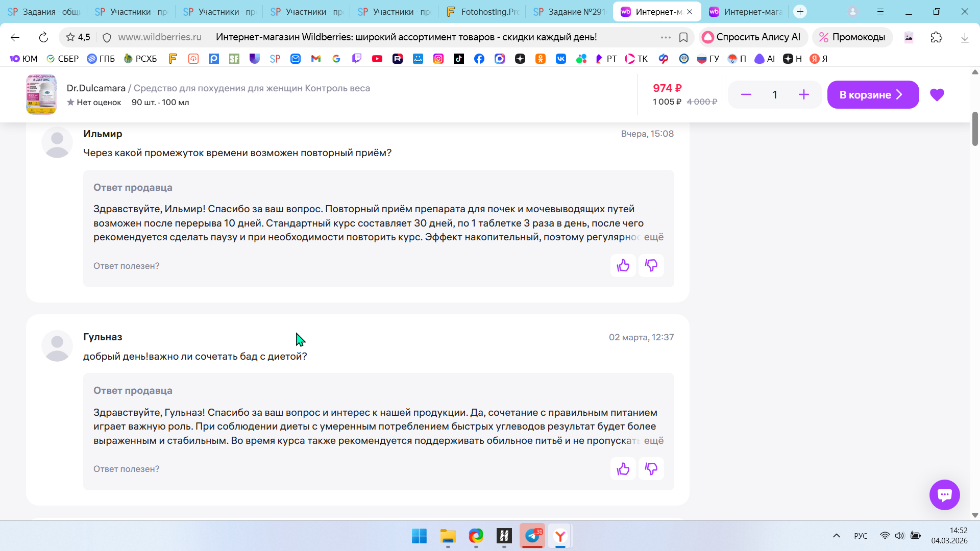This screenshot has height=551, width=980.
Task: Open the three-dots menu in address bar
Action: [666, 37]
